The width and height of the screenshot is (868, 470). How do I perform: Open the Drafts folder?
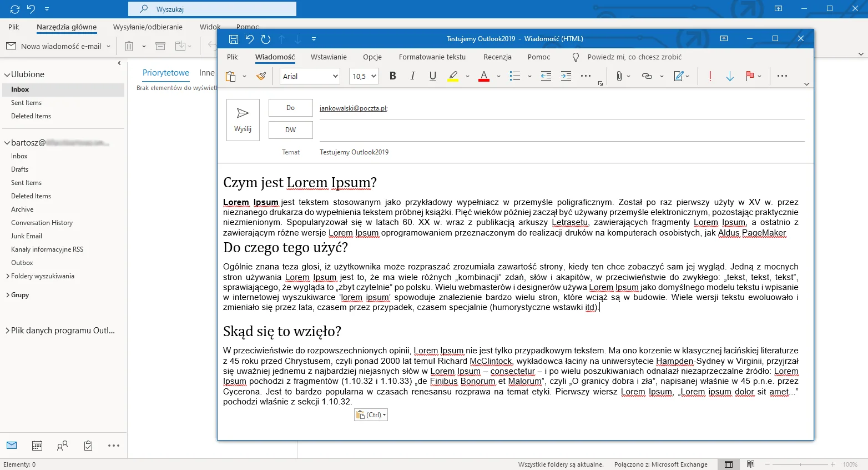(20, 169)
